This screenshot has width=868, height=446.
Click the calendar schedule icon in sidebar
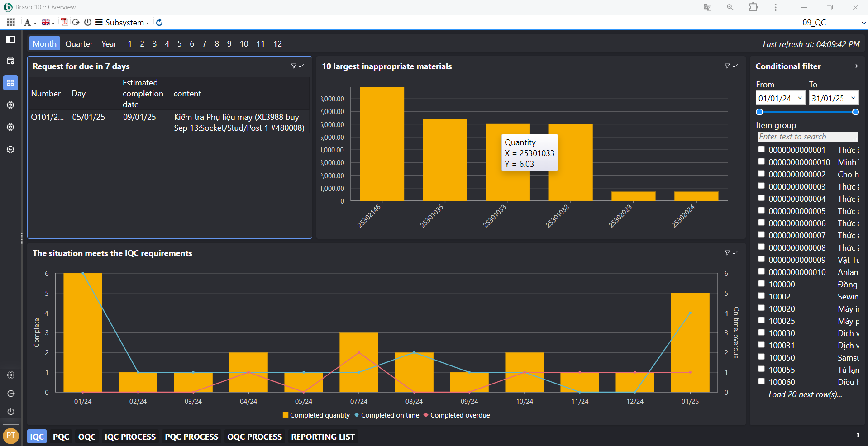11,61
